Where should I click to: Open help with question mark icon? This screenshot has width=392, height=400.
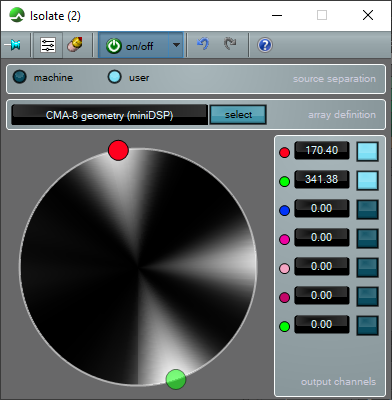pos(265,45)
